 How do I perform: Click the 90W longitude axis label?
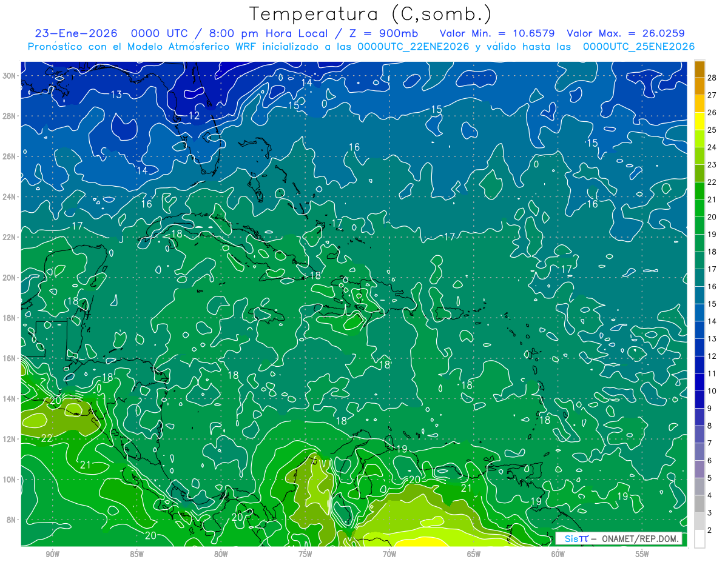52,555
